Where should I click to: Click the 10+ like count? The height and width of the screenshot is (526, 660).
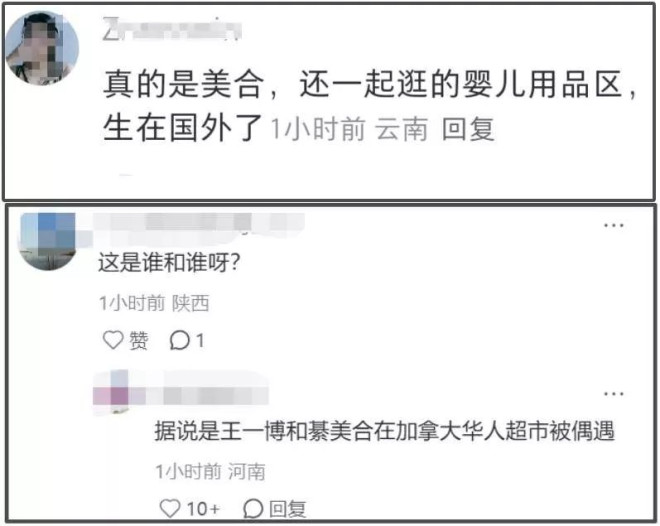tap(203, 509)
